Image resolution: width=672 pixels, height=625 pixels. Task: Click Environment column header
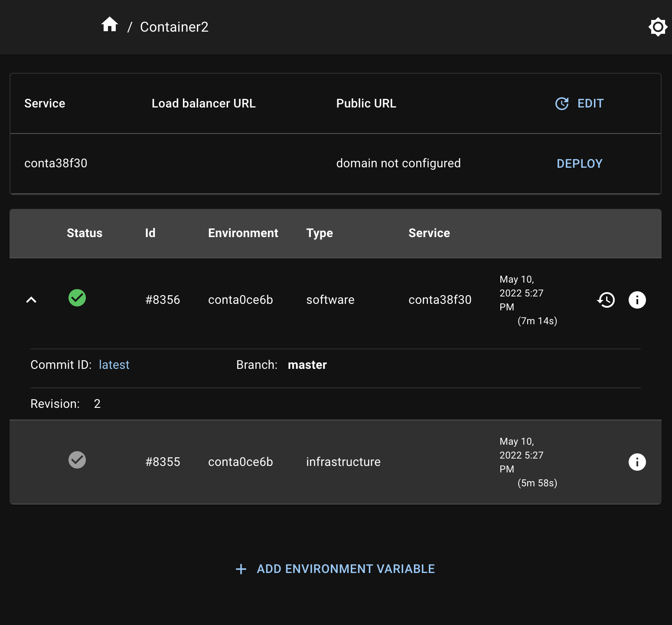(243, 233)
